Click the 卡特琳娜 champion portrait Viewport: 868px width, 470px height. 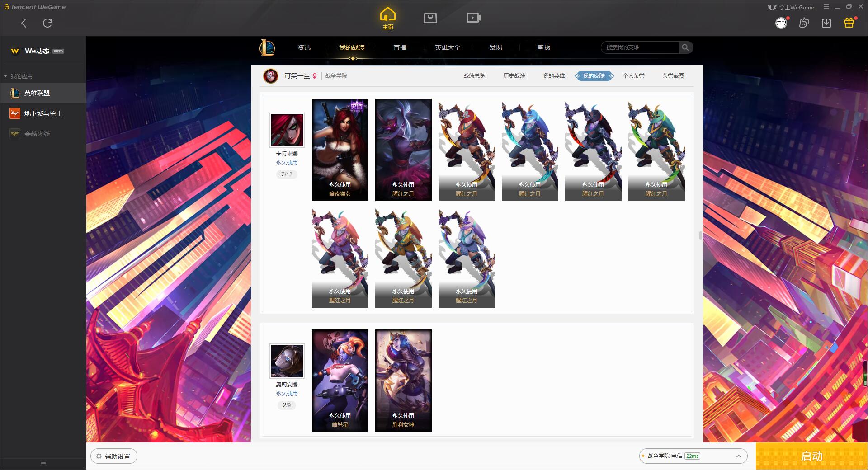point(287,130)
